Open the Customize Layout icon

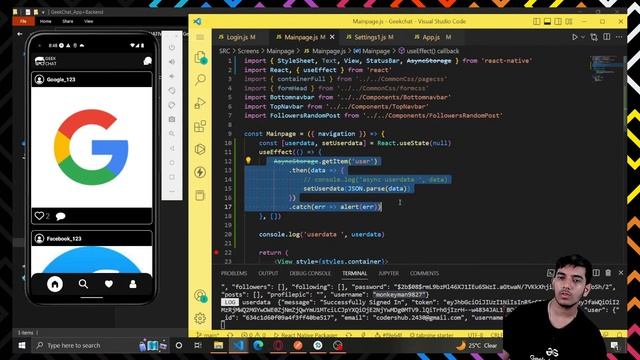[x=569, y=21]
